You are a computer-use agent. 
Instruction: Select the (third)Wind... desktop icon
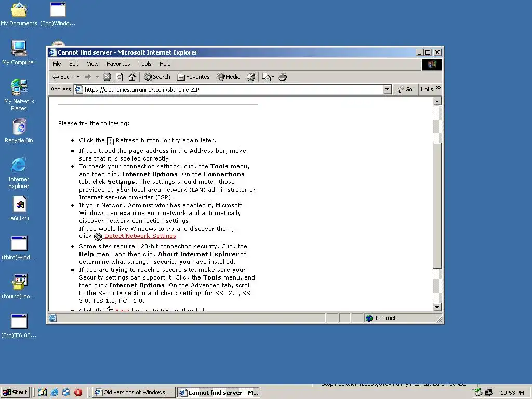(19, 248)
